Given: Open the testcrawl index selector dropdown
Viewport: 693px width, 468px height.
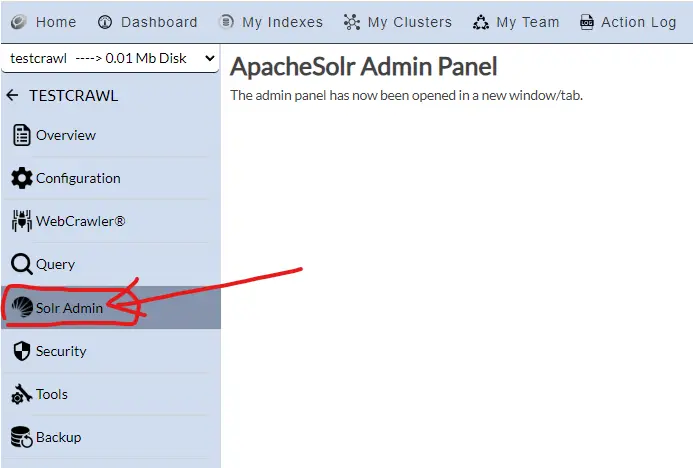Looking at the screenshot, I should tap(110, 59).
